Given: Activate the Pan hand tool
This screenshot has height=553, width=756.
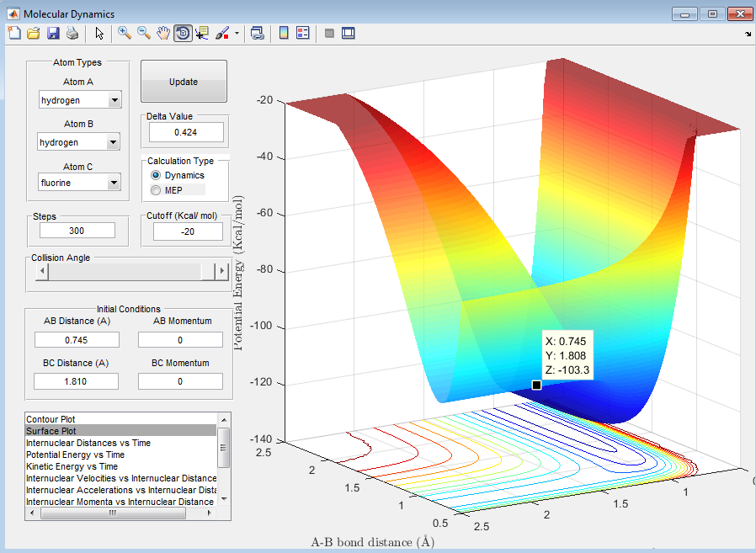Looking at the screenshot, I should pos(163,33).
